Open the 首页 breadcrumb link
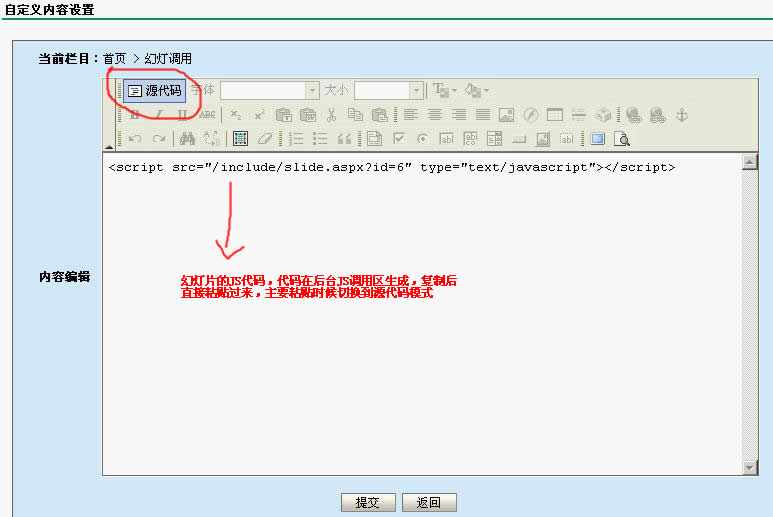Viewport: 773px width, 517px height. tap(114, 59)
